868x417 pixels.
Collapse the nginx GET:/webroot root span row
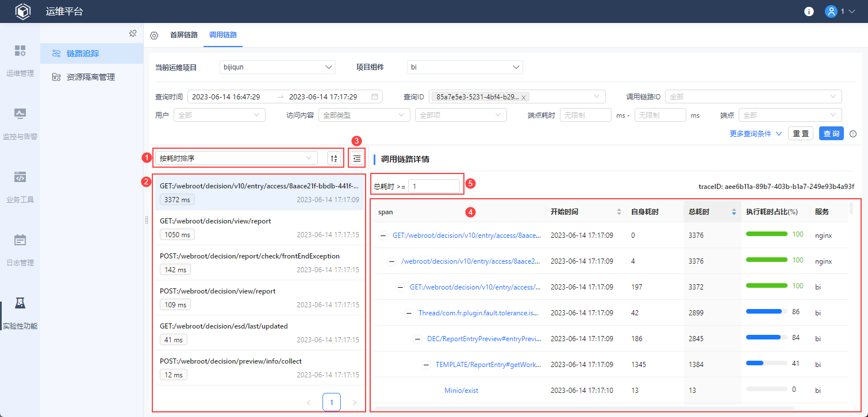pos(383,235)
